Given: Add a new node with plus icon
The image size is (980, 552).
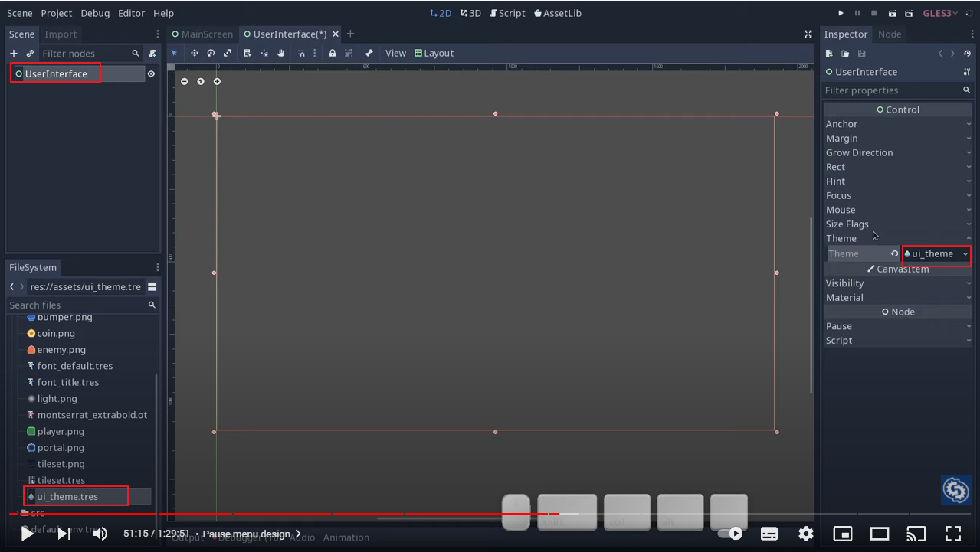Looking at the screenshot, I should tap(13, 54).
